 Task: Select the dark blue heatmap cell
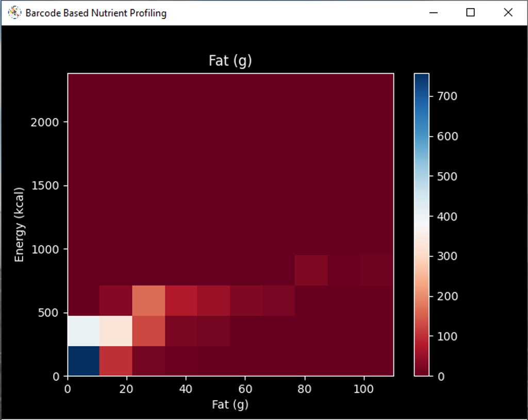[x=83, y=361]
